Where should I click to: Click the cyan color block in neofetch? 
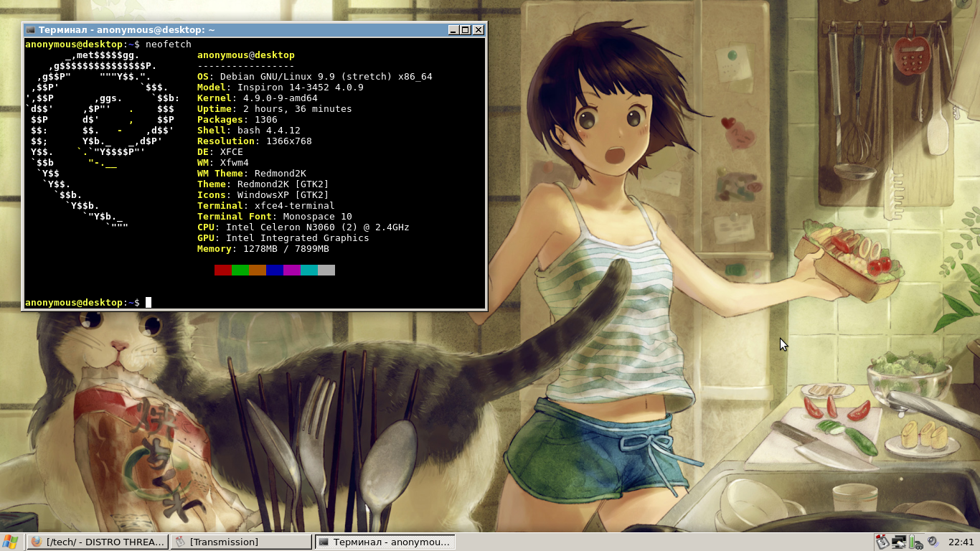pyautogui.click(x=309, y=270)
